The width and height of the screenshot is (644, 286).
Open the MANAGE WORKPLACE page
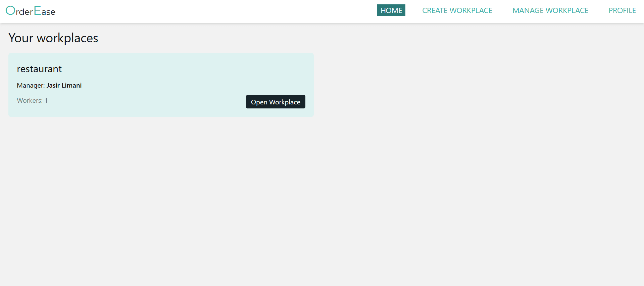point(550,10)
